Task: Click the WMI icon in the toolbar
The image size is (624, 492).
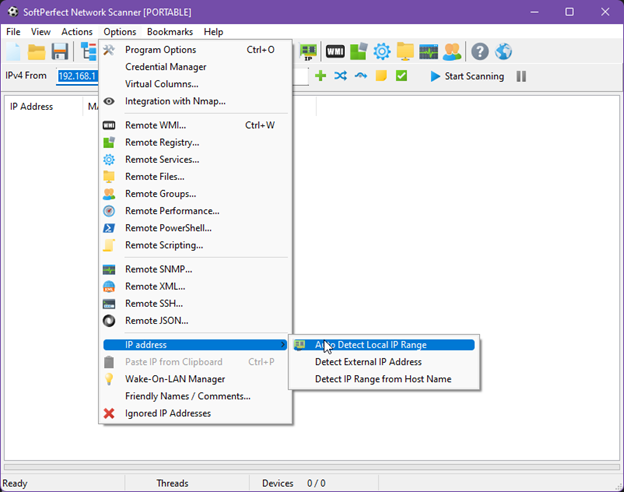Action: point(335,51)
